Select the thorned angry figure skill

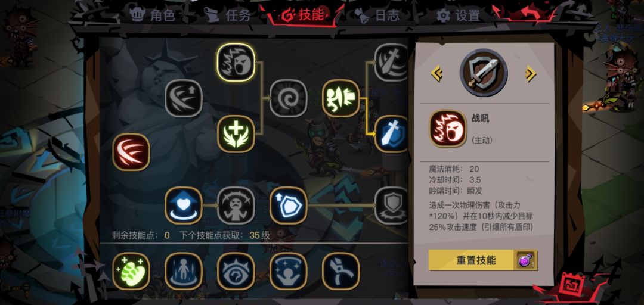click(236, 206)
